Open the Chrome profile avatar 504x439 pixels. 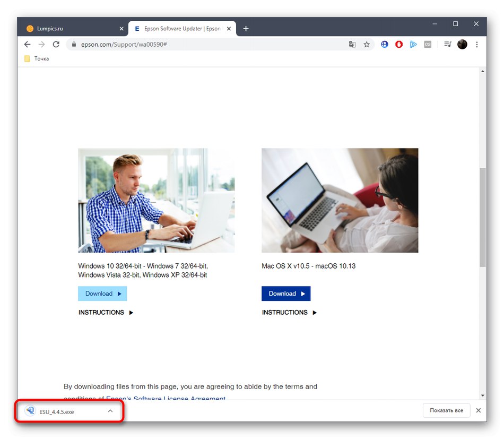click(x=462, y=45)
